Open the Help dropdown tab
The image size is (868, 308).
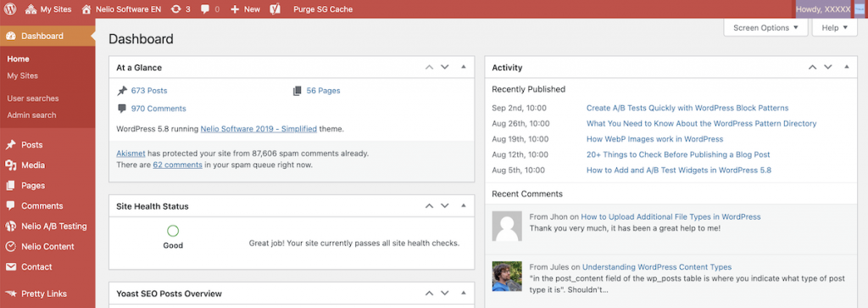point(834,28)
